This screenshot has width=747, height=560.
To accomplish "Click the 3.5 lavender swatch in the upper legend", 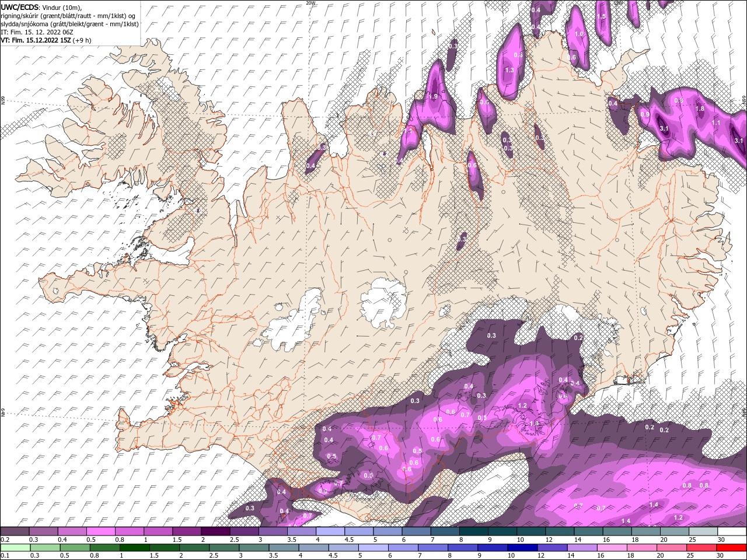I will click(x=301, y=531).
